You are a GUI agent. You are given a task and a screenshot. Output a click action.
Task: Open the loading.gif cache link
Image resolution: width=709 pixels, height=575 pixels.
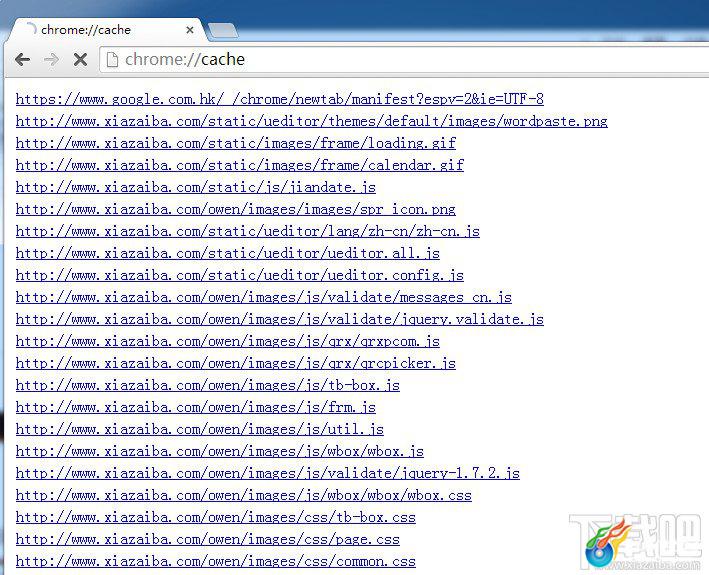pos(236,143)
